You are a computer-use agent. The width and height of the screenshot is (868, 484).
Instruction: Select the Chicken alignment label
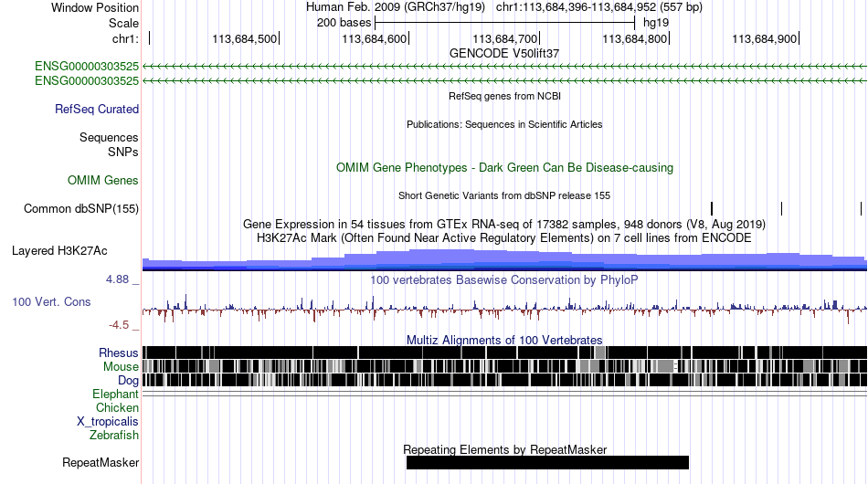pos(117,407)
